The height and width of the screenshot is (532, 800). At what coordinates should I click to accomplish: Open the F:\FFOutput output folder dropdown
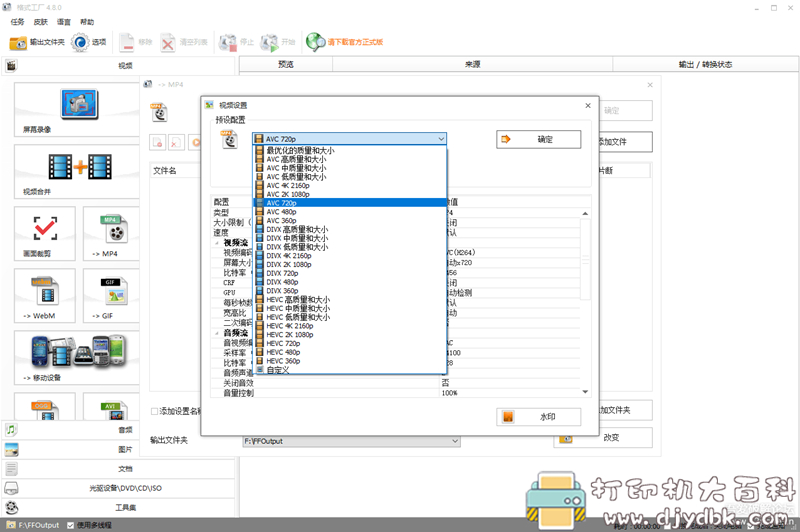coord(455,441)
